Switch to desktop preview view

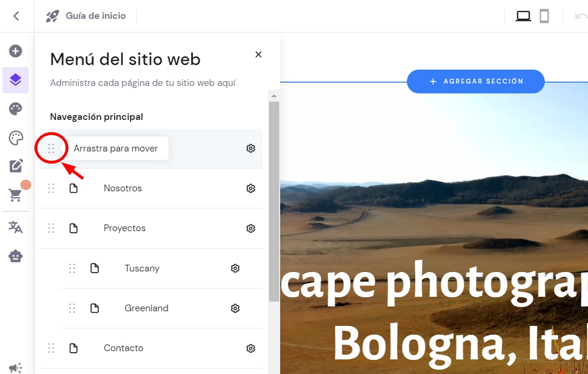(x=523, y=16)
